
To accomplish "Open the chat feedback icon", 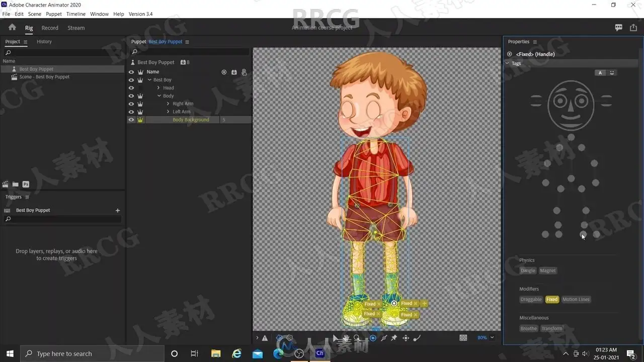I will coord(619,28).
